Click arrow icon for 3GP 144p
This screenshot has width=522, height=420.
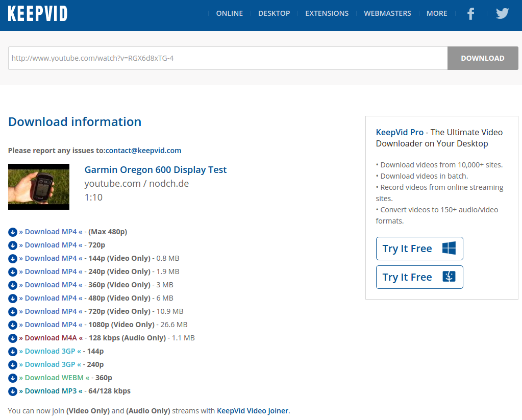pos(13,352)
